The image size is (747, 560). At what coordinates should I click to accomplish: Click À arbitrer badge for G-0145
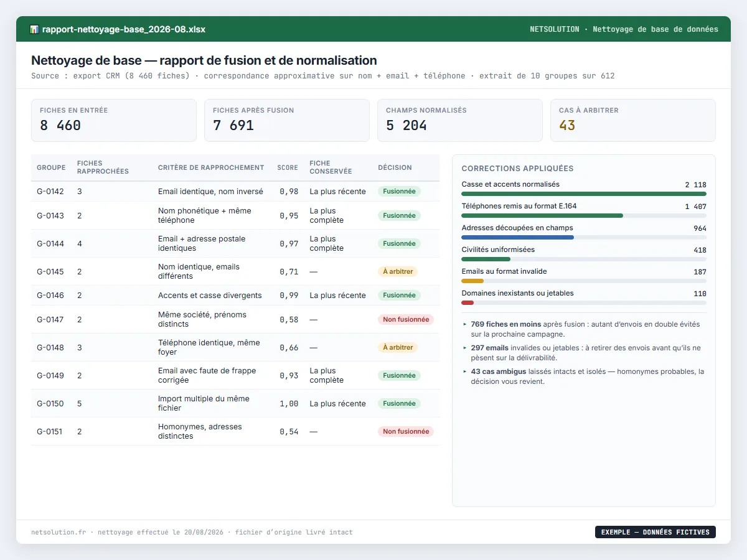[x=397, y=271]
